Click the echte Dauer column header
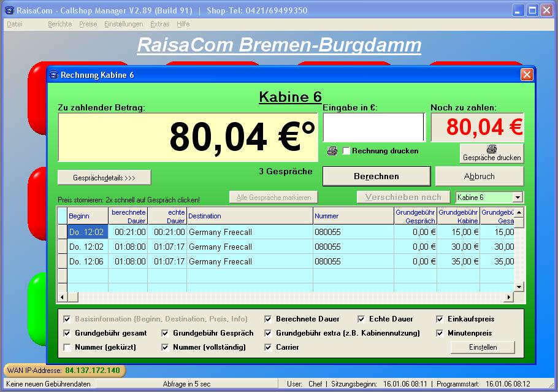 167,216
